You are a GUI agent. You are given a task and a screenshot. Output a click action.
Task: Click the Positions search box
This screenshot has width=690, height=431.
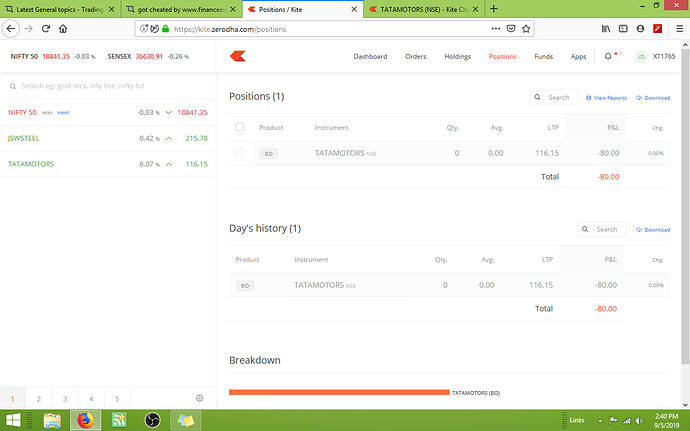pyautogui.click(x=554, y=97)
